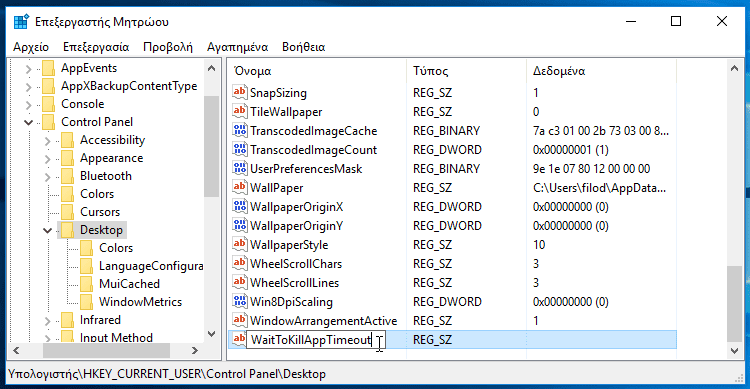Viewport: 750px width, 389px height.
Task: Click the WallPaper string value icon
Action: pos(240,187)
